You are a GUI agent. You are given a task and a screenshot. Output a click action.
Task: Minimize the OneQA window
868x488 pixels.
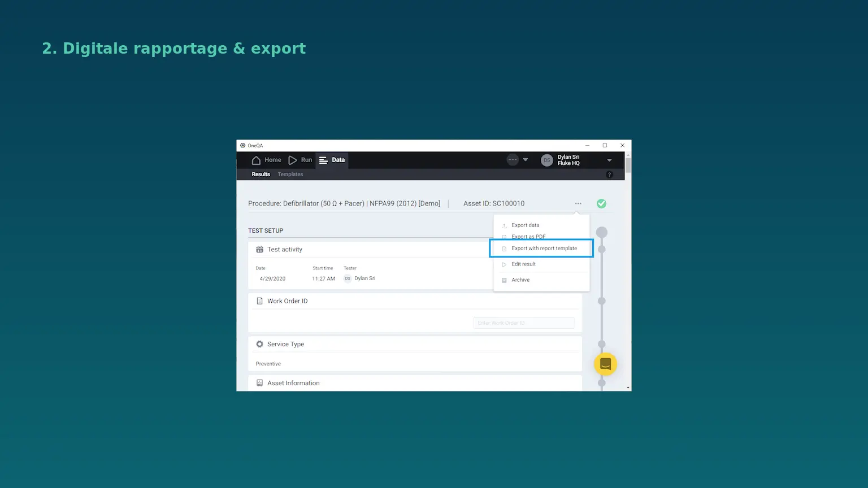tap(587, 146)
